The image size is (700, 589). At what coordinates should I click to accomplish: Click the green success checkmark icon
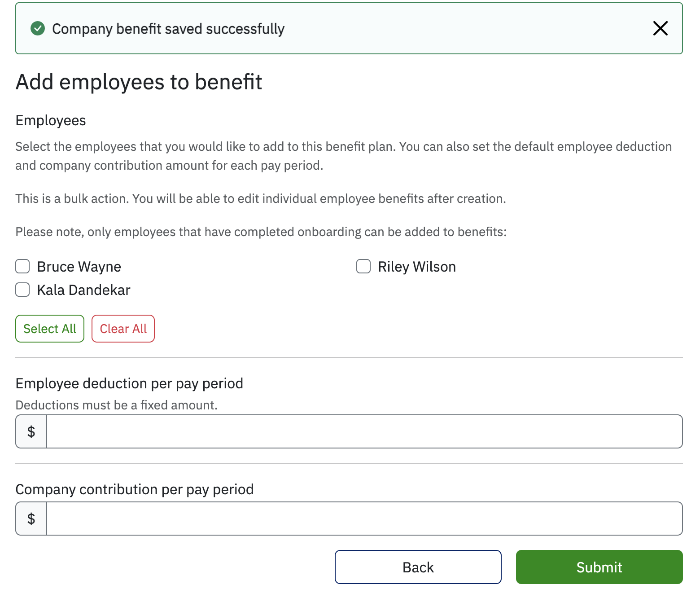click(x=38, y=28)
